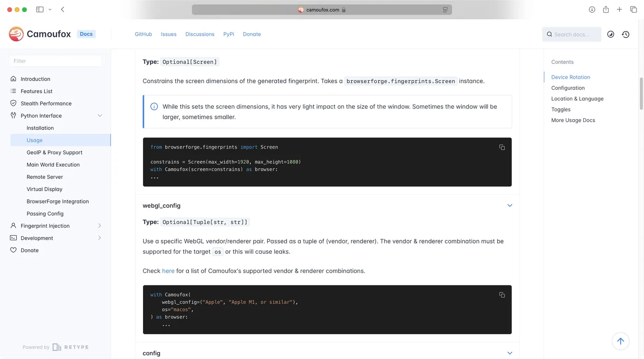
Task: Open the history clock icon
Action: 626,34
